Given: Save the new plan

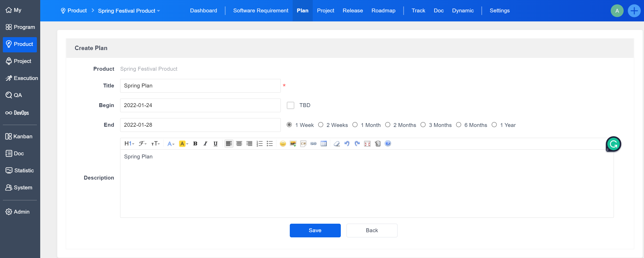Looking at the screenshot, I should coord(315,230).
